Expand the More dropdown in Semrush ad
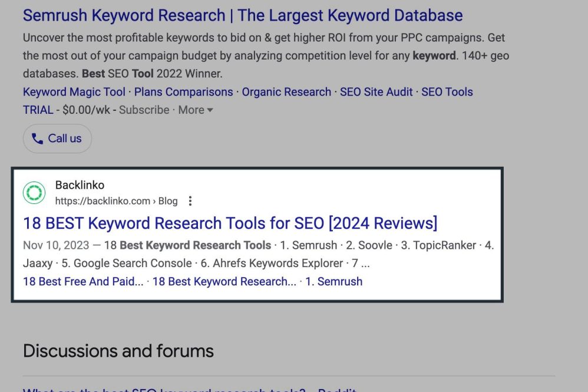 196,110
